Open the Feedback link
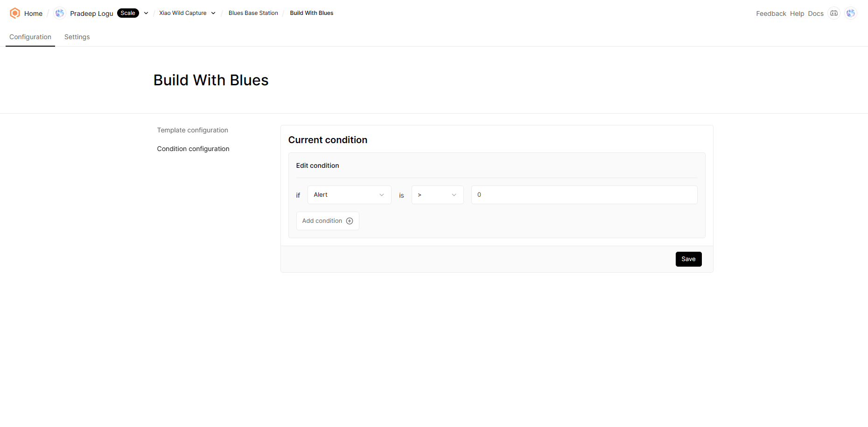 tap(771, 14)
